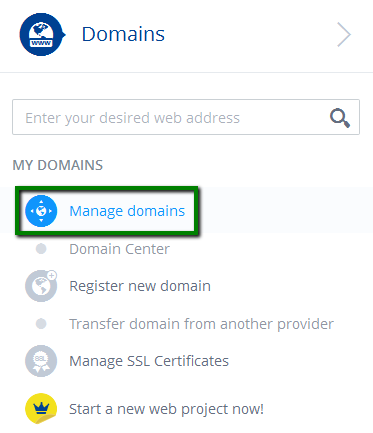Click the plus badge on the Register domain icon
Viewport: 373px width, 433px height.
[x=52, y=275]
